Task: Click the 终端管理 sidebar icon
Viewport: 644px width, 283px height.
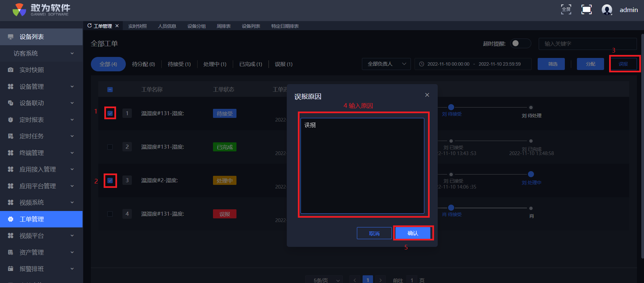Action: 11,153
